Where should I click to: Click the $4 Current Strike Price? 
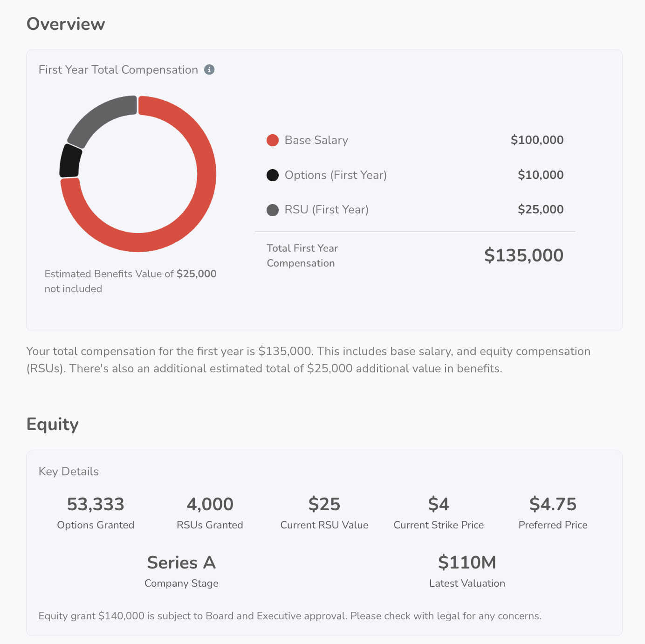point(439,504)
